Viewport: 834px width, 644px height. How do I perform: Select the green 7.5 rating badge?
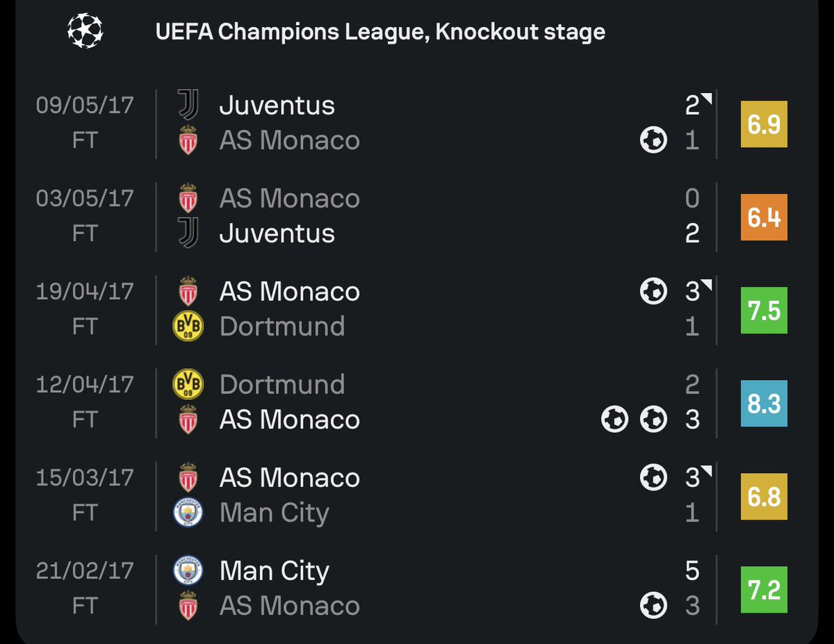(x=764, y=310)
